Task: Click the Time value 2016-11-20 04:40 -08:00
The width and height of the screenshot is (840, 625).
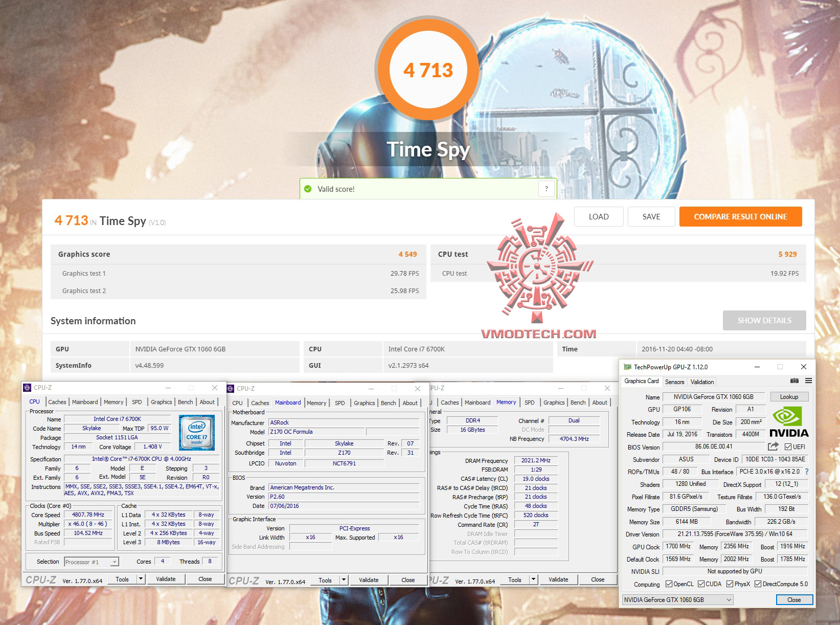Action: tap(677, 349)
